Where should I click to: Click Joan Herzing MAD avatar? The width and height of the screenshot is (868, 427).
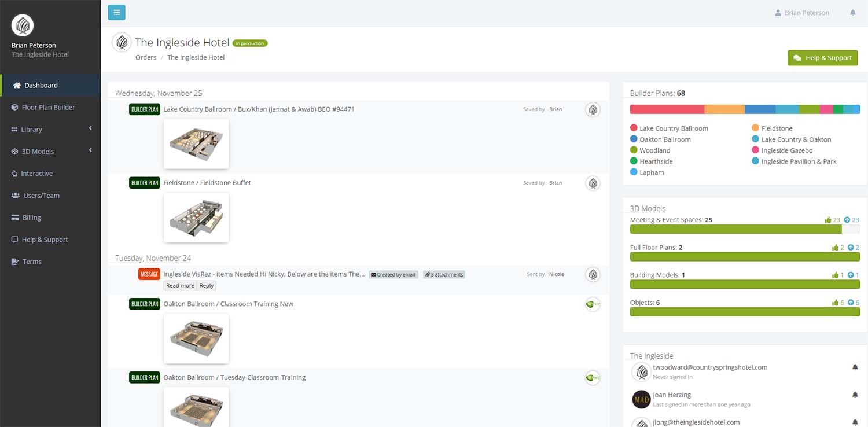pos(641,399)
